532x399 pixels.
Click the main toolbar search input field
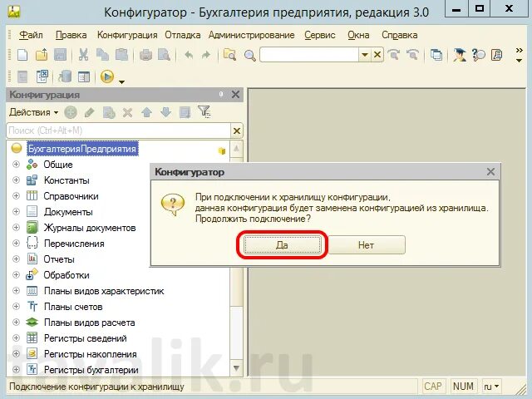[x=309, y=55]
